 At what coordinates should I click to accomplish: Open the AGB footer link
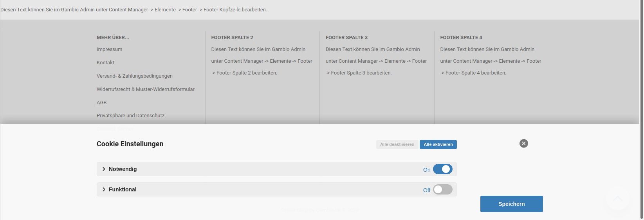102,103
